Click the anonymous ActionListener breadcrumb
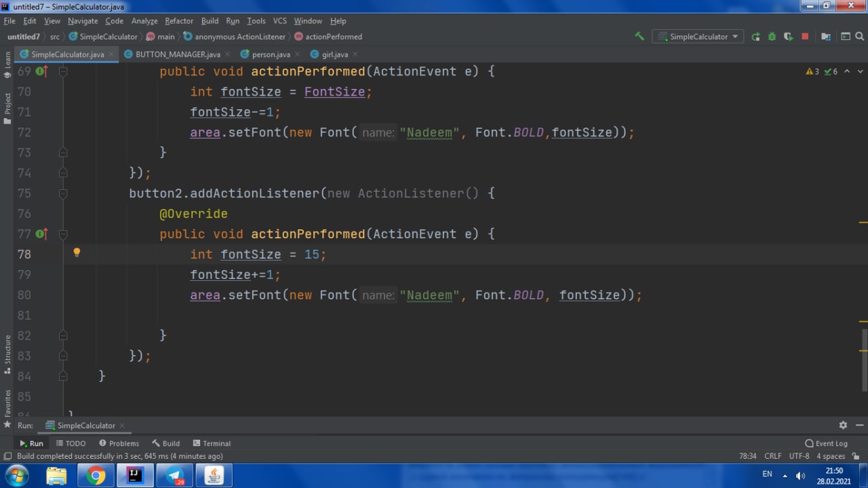 (235, 37)
